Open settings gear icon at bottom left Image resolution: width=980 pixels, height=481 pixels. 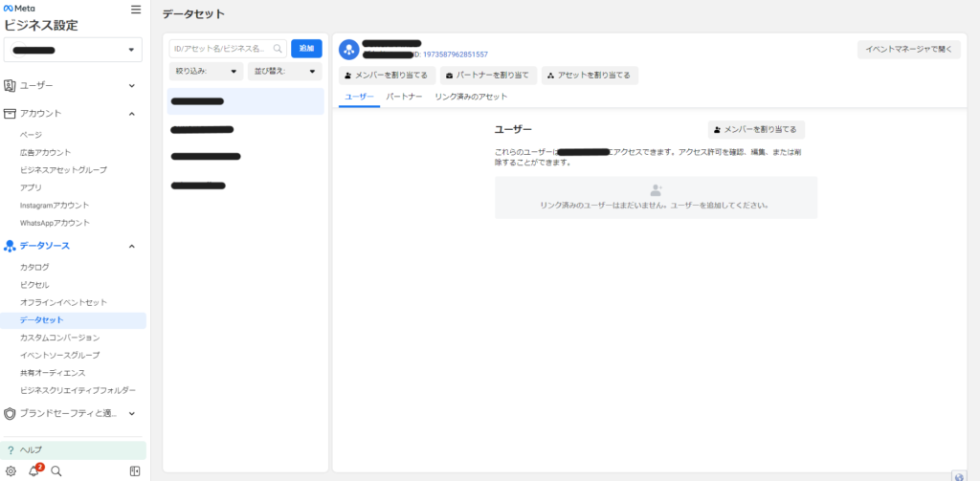point(11,470)
